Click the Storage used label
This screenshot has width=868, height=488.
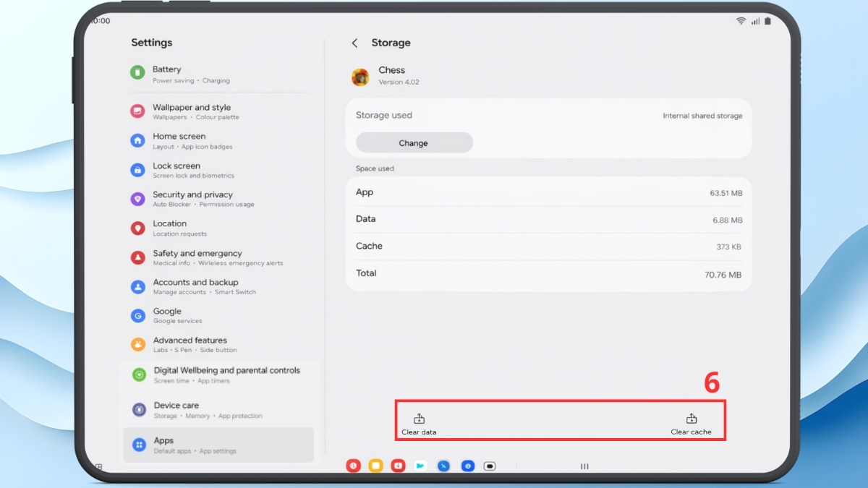click(x=384, y=115)
